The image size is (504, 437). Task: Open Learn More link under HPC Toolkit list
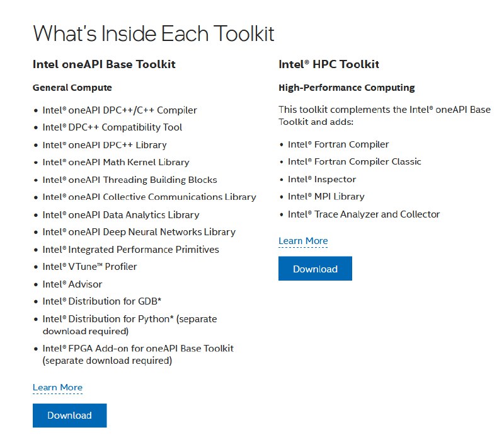tap(303, 241)
